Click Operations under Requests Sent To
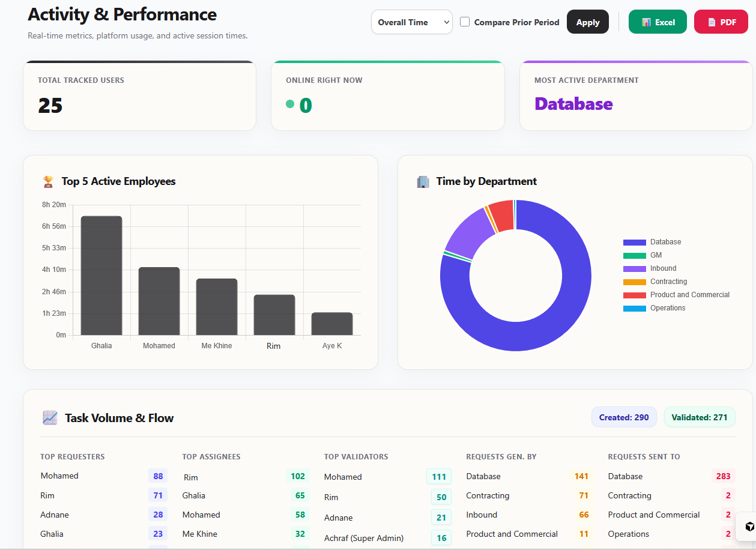 (x=628, y=534)
